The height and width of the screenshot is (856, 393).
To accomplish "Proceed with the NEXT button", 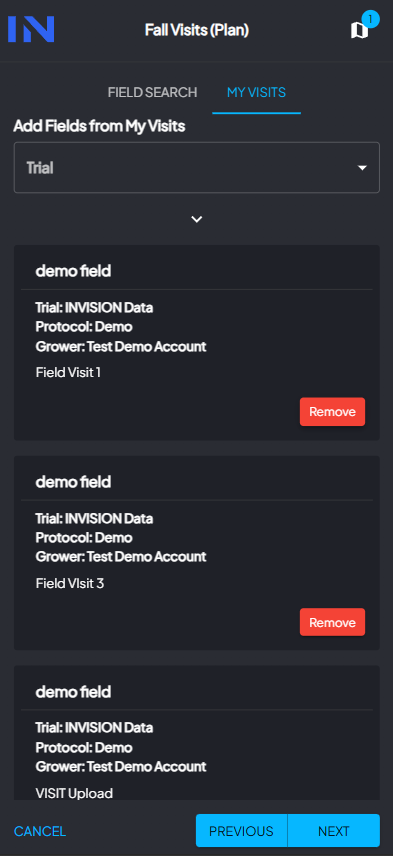I will pos(334,831).
